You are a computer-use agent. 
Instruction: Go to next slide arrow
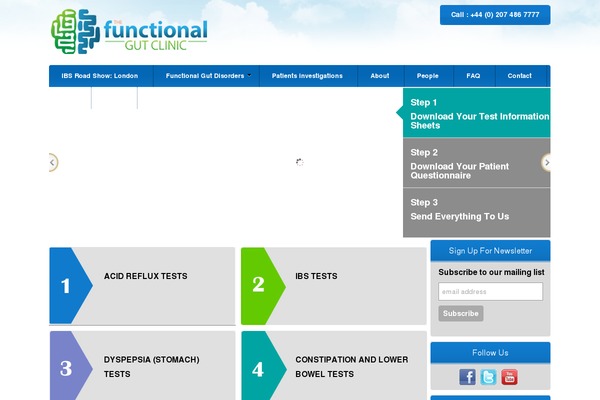[546, 162]
